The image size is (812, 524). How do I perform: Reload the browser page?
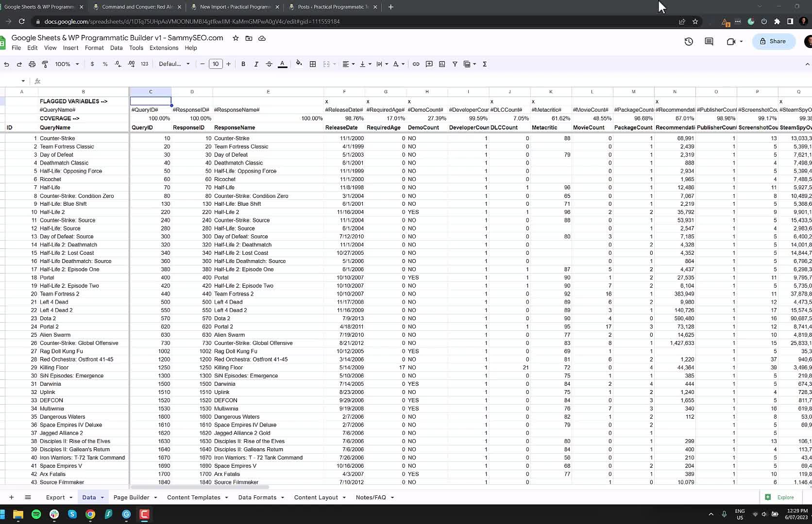pyautogui.click(x=21, y=21)
